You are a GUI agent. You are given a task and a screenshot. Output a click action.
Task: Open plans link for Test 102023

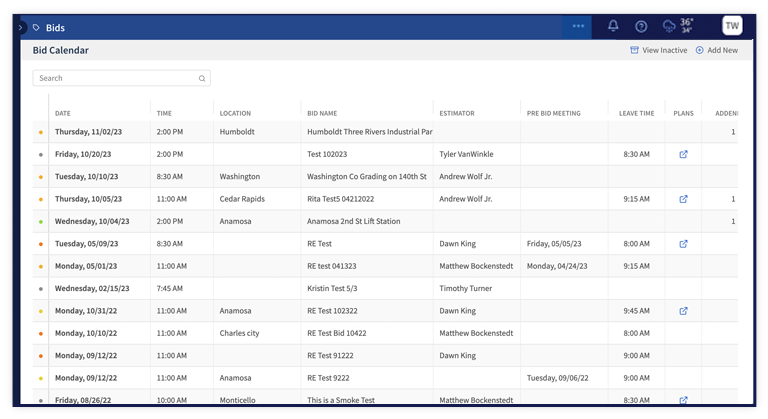click(683, 155)
